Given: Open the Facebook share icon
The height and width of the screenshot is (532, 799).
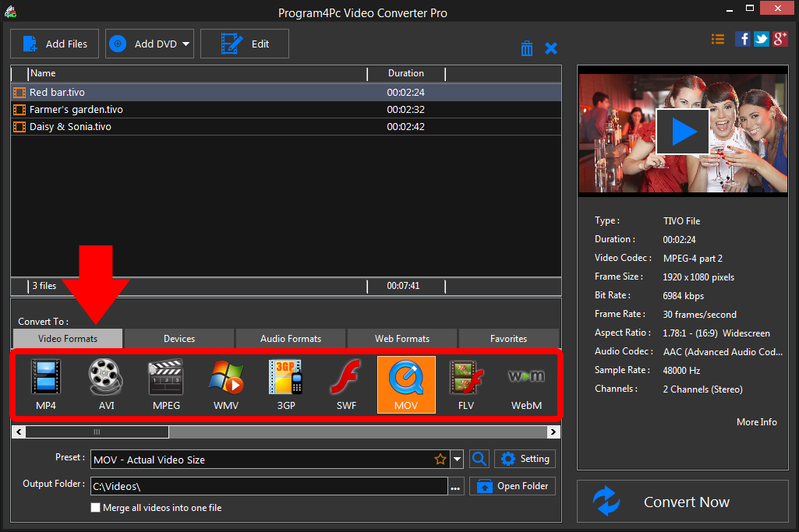Looking at the screenshot, I should 742,39.
